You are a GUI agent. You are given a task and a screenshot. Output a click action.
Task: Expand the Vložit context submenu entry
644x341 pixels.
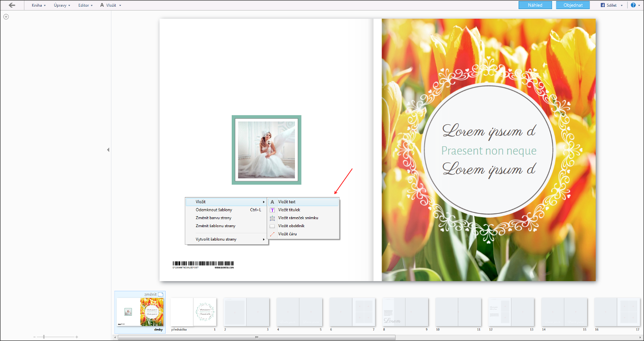[226, 202]
